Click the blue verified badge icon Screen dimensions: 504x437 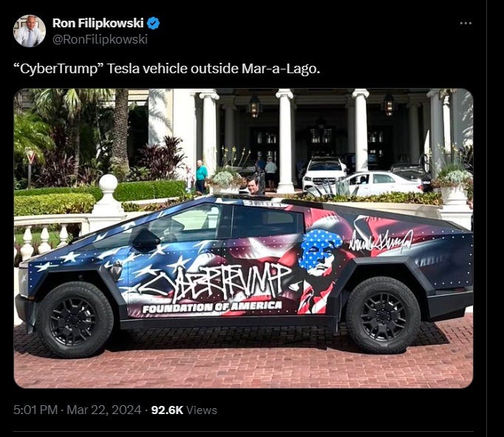(x=153, y=23)
